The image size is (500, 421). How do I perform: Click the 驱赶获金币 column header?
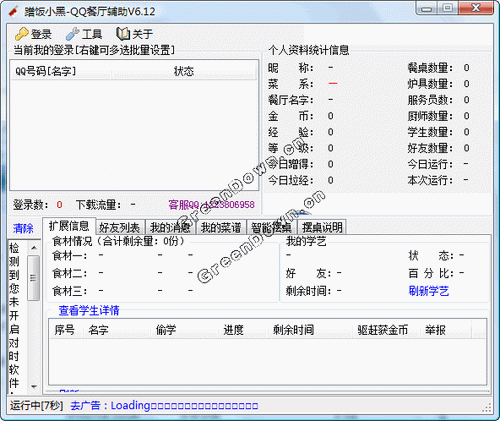pyautogui.click(x=387, y=330)
